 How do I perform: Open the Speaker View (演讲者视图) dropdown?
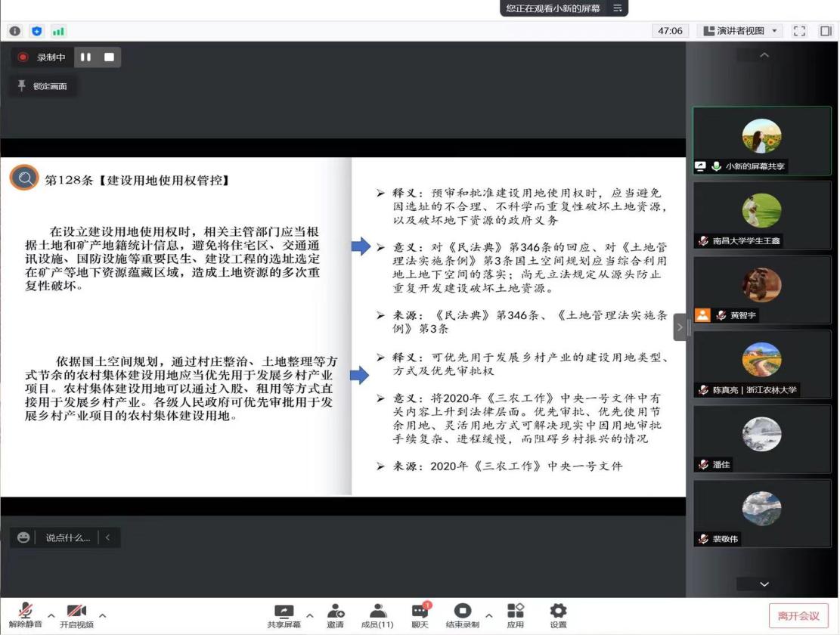pyautogui.click(x=739, y=31)
